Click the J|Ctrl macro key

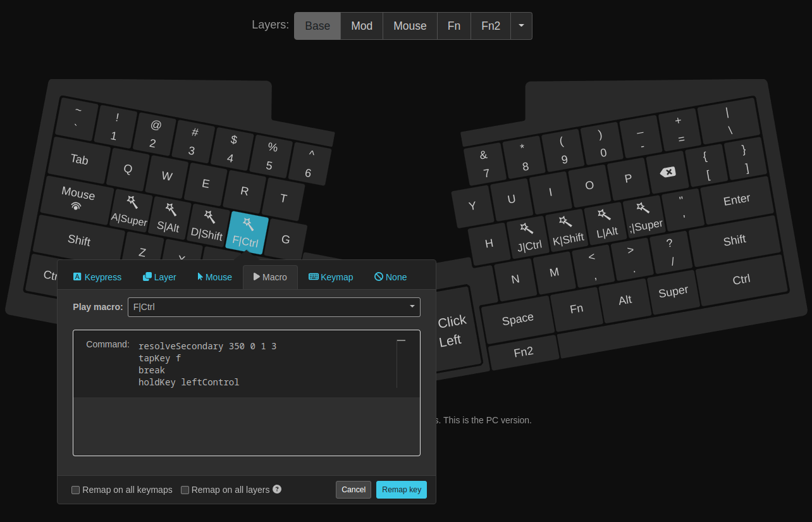click(528, 238)
